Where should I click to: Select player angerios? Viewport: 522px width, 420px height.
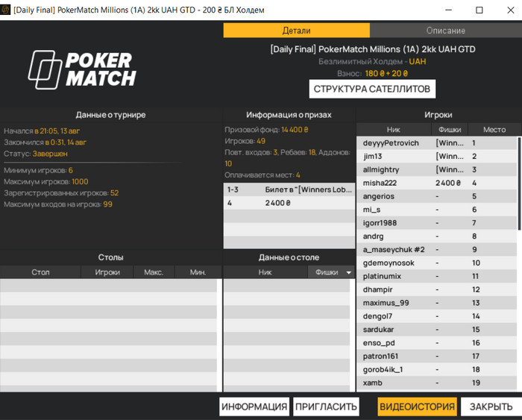(436, 196)
